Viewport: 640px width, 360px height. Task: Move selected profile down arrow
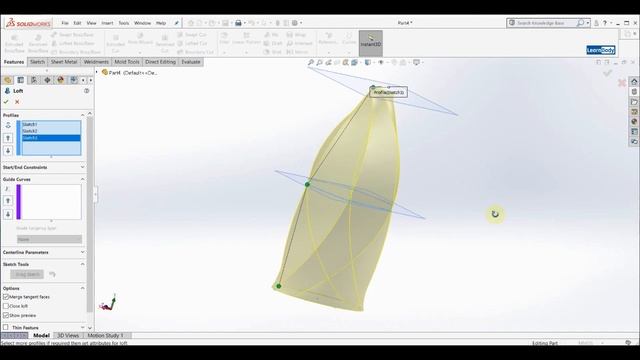[8, 151]
